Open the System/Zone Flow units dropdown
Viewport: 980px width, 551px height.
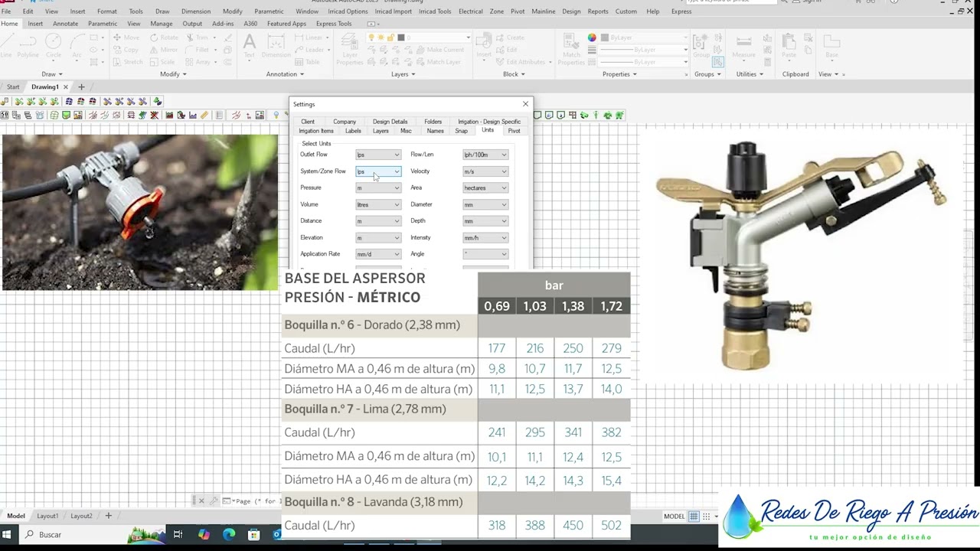pos(378,171)
